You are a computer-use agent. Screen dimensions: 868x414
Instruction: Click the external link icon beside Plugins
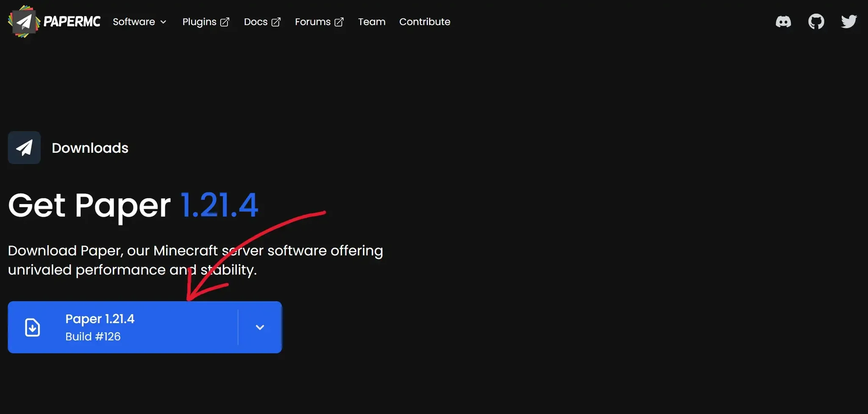coord(225,22)
